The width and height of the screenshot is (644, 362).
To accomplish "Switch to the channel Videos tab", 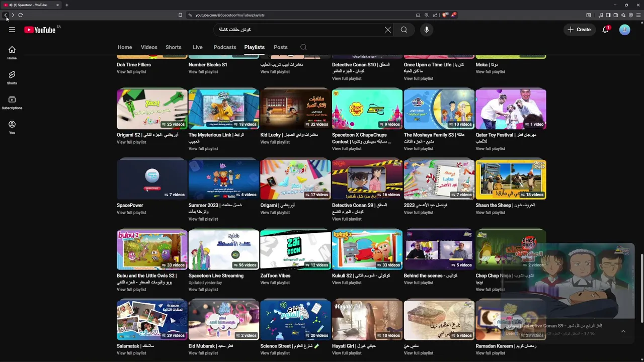I will (149, 47).
